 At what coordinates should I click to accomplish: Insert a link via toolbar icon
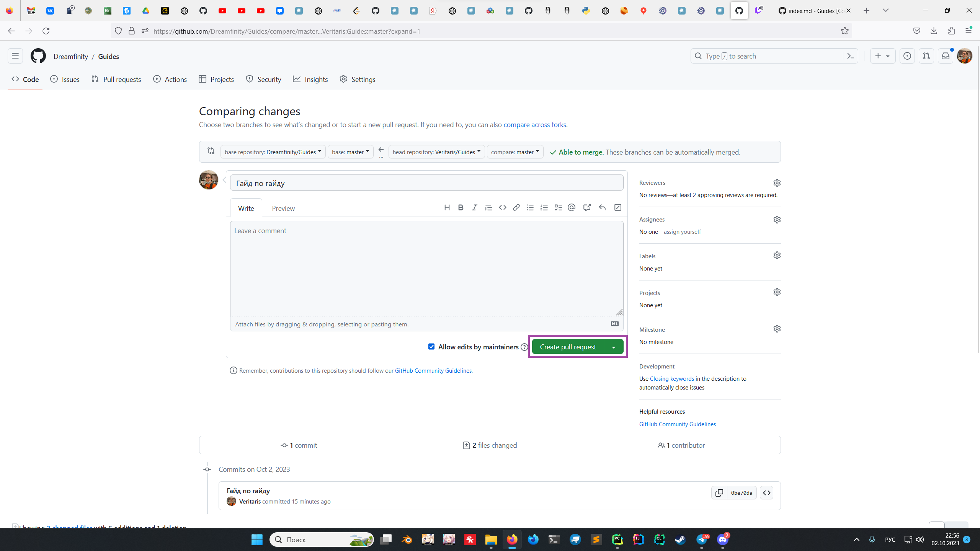pyautogui.click(x=516, y=207)
